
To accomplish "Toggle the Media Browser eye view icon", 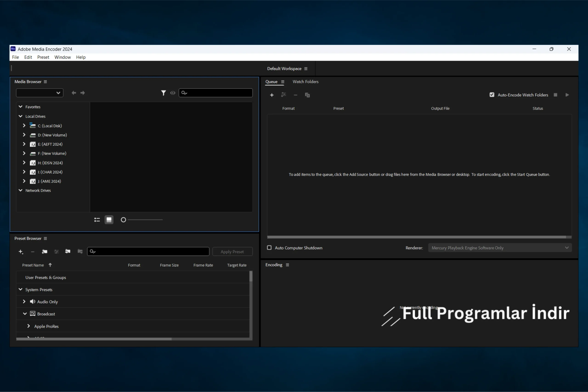I will coord(173,93).
